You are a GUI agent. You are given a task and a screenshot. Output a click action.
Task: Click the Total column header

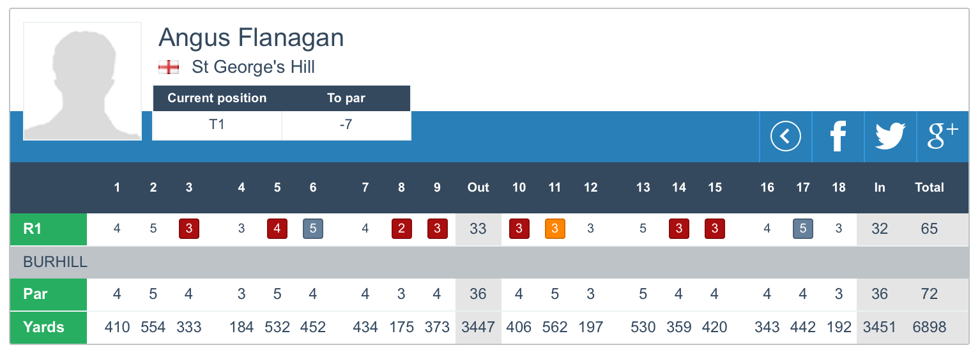point(929,187)
